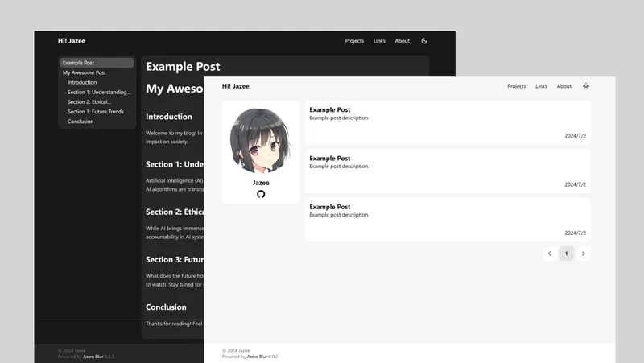The image size is (644, 363).
Task: Open About in the light window navbar
Action: coord(563,86)
